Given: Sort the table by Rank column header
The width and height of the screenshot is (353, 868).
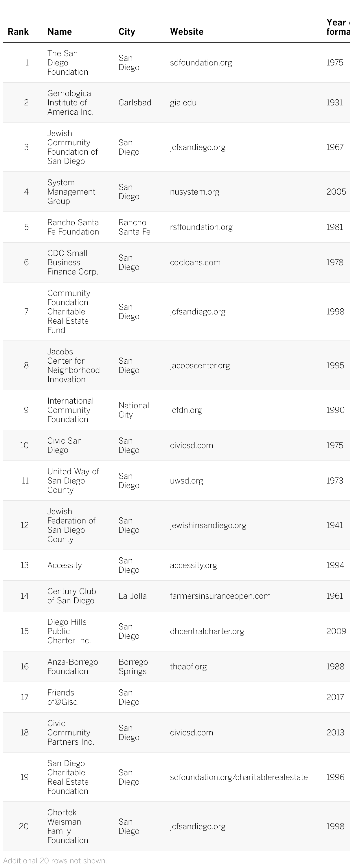Looking at the screenshot, I should click(18, 32).
